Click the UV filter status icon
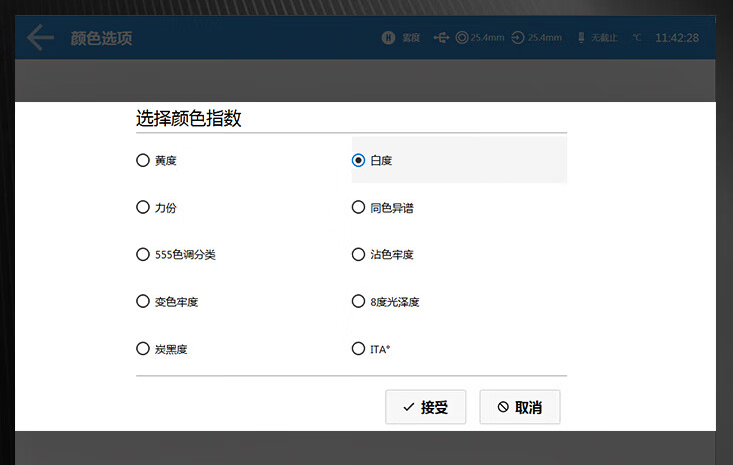Screen dimensions: 733x465 (x=580, y=38)
